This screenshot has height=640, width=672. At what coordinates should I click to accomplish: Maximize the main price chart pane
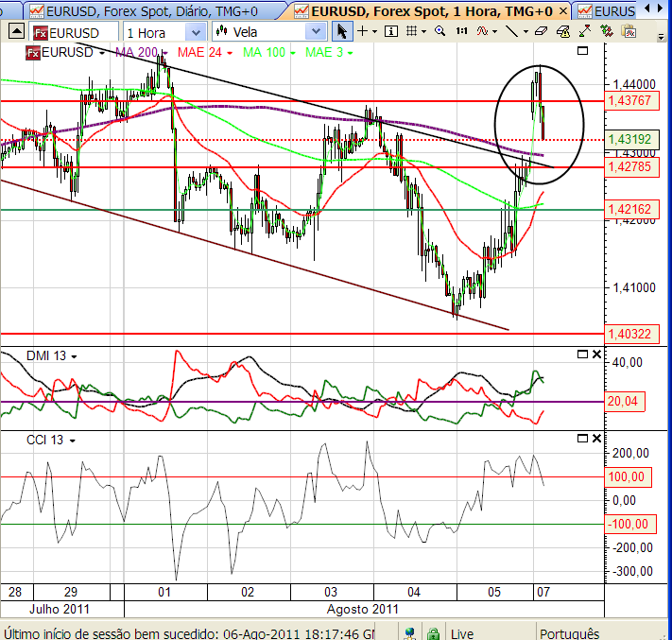582,51
